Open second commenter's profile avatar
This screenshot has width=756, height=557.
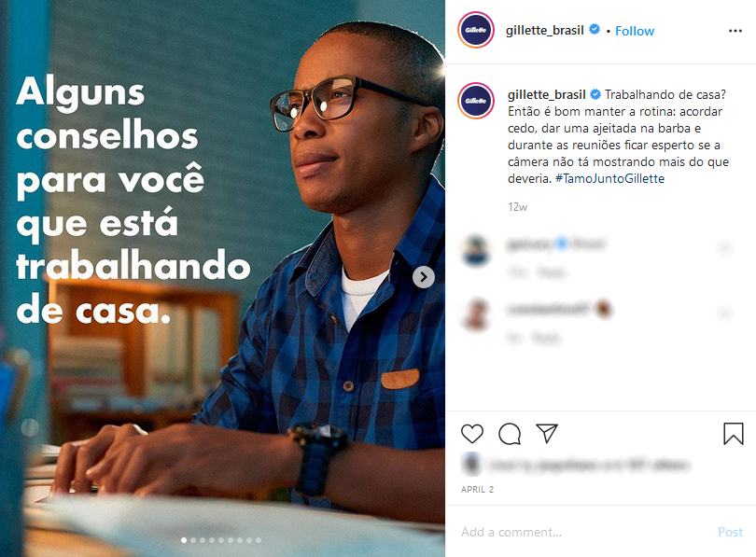coord(476,314)
